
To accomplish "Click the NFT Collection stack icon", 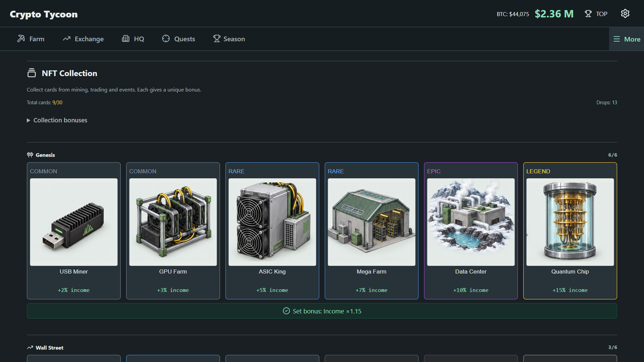I will 32,73.
